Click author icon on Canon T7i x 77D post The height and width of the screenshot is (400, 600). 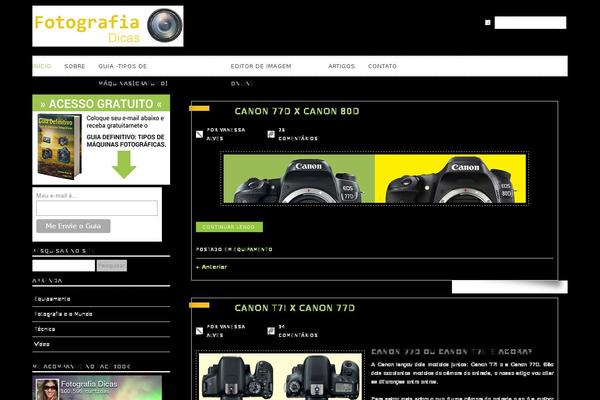pyautogui.click(x=199, y=331)
